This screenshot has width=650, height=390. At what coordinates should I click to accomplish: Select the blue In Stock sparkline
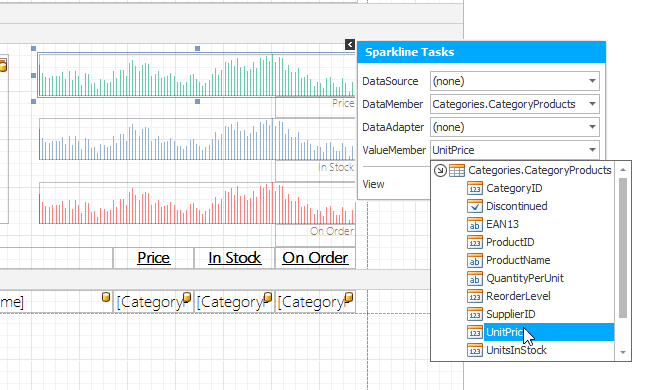coord(197,139)
